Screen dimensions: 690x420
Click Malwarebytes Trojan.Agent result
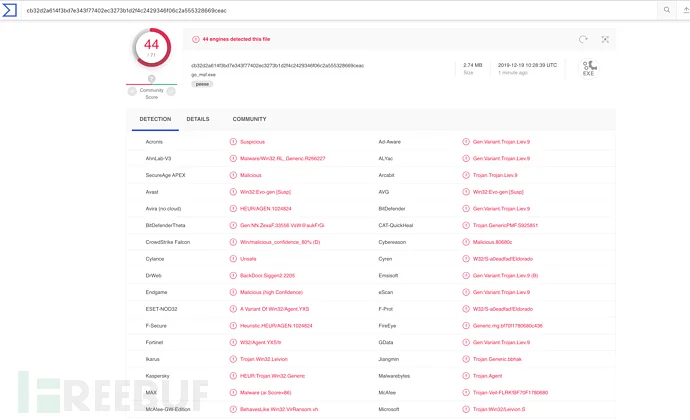pos(488,376)
